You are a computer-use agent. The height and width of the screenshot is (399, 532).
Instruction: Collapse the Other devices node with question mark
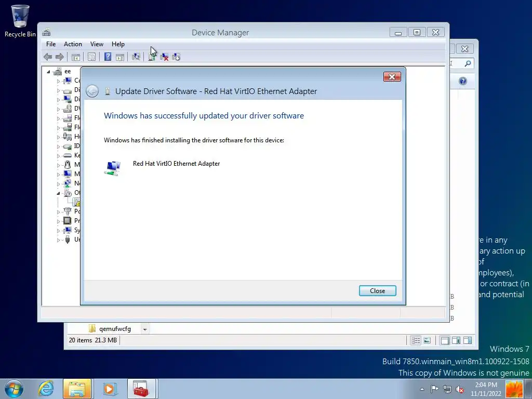[x=58, y=193]
